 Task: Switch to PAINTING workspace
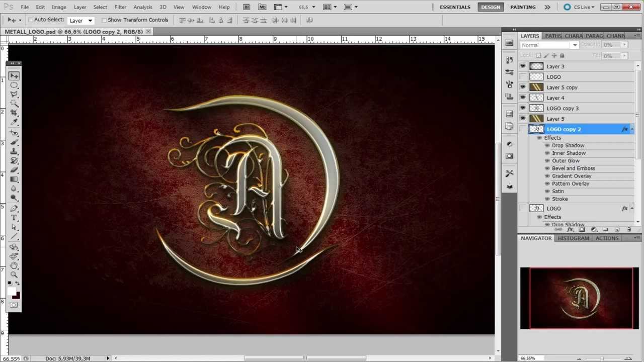point(523,7)
